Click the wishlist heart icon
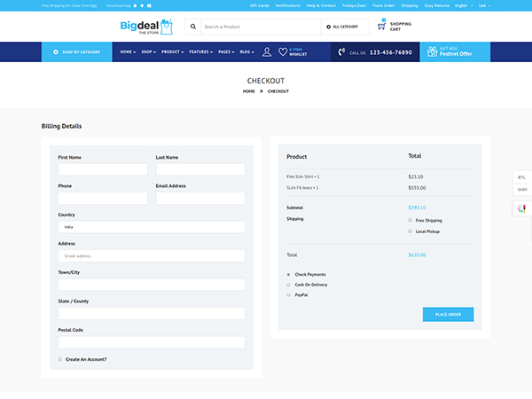 [x=283, y=52]
